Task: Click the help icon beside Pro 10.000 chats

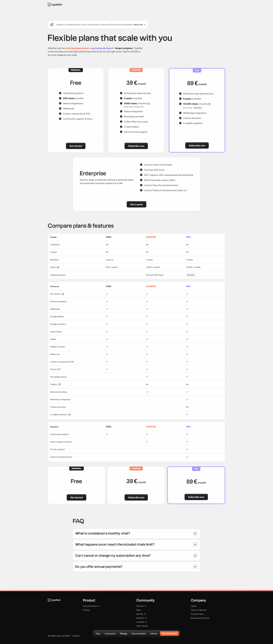Action: click(x=209, y=104)
